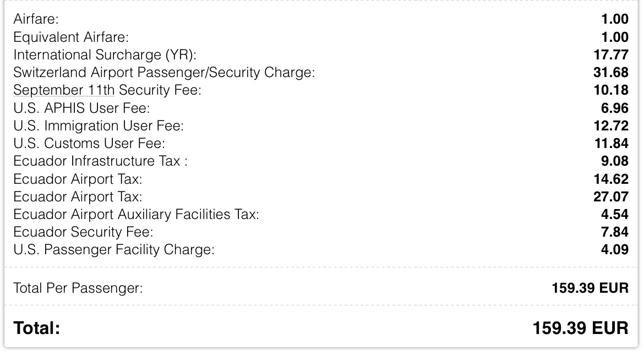Select the Ecuador Airport Auxiliary Facilities Tax label
Image resolution: width=644 pixels, height=356 pixels.
coord(136,214)
